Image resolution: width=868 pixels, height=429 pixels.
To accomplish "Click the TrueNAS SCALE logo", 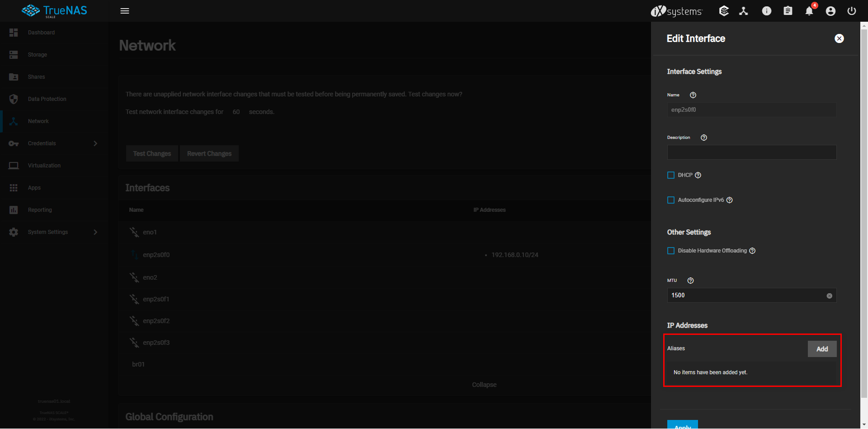I will point(54,11).
